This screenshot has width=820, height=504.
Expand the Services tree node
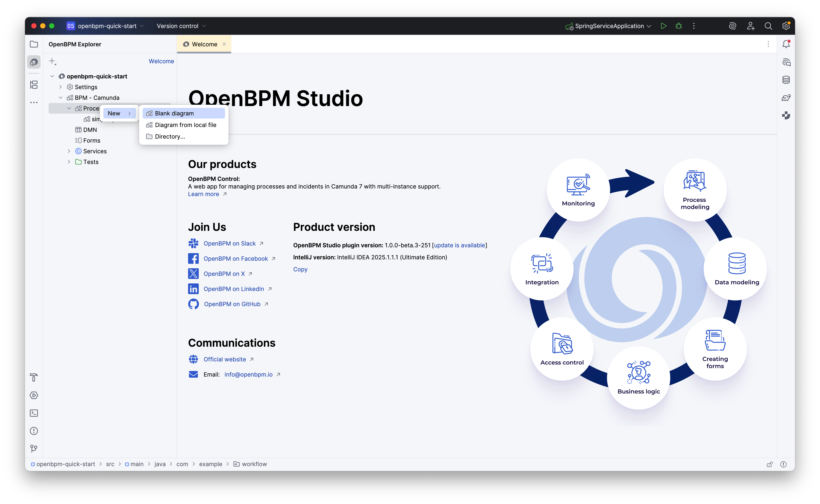[69, 151]
